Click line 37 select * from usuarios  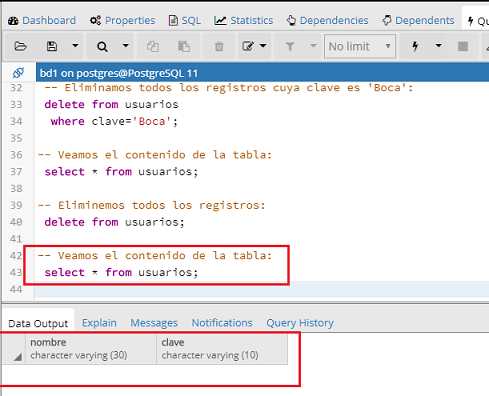tap(121, 172)
